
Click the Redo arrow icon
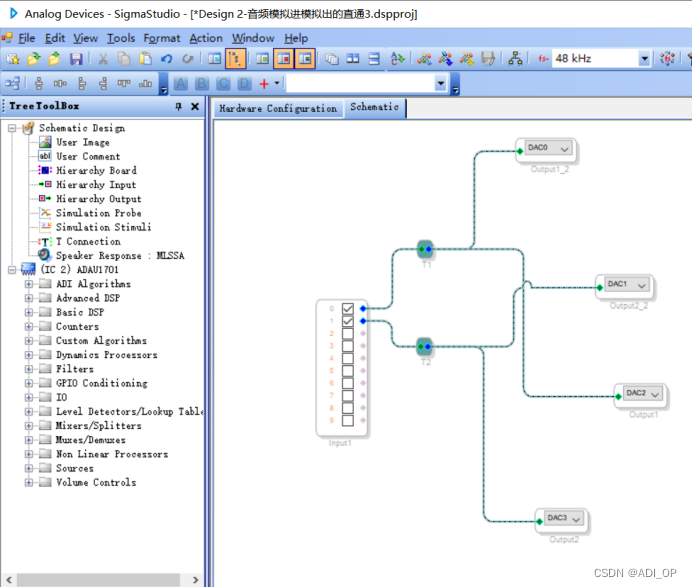coord(188,59)
